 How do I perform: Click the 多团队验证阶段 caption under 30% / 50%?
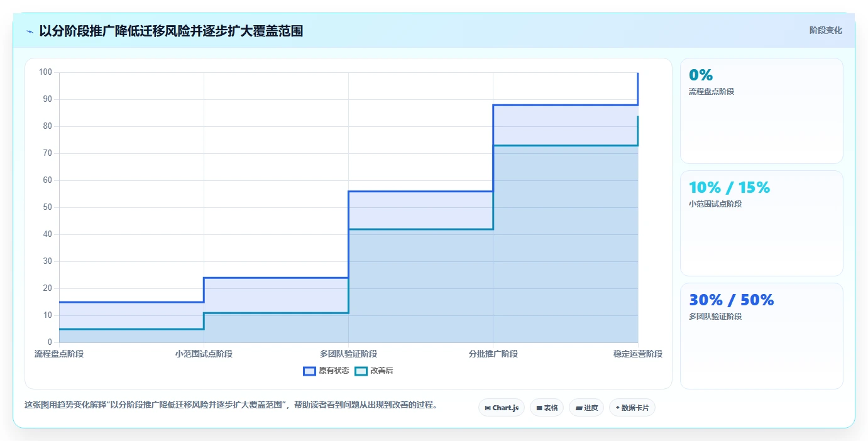715,317
